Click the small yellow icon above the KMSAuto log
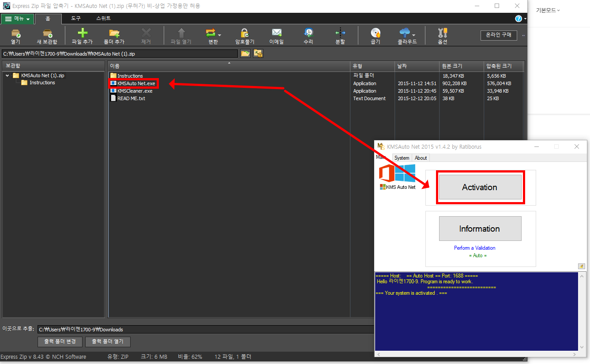 click(x=582, y=266)
